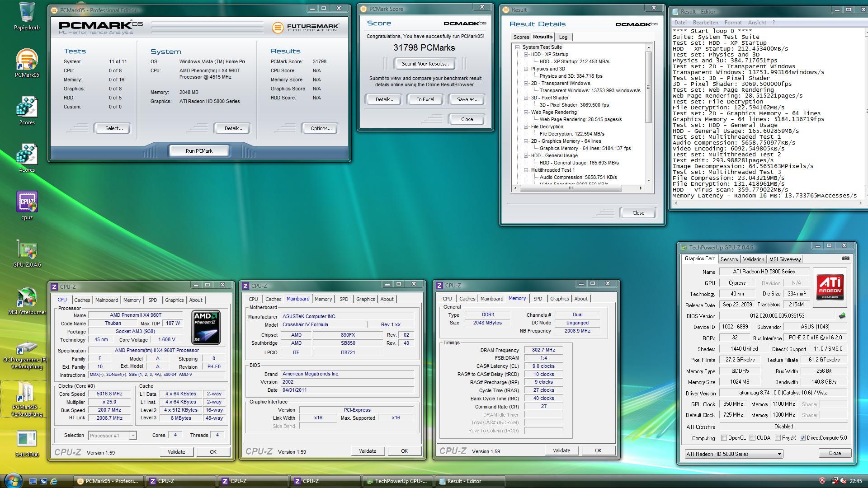Image resolution: width=868 pixels, height=488 pixels.
Task: Open the Validation tab in GPU-Z
Action: click(x=753, y=259)
